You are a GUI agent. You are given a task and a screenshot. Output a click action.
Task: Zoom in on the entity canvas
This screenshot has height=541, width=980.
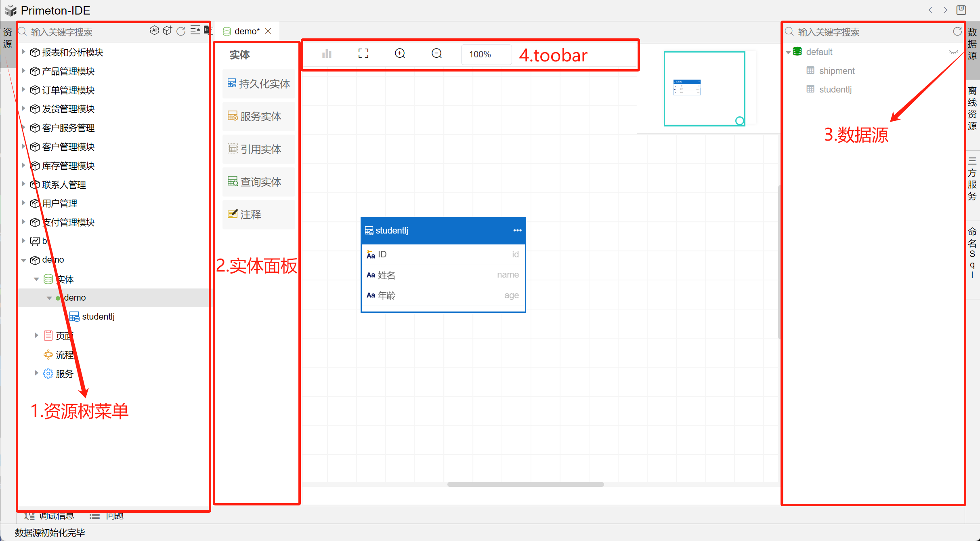click(x=400, y=54)
